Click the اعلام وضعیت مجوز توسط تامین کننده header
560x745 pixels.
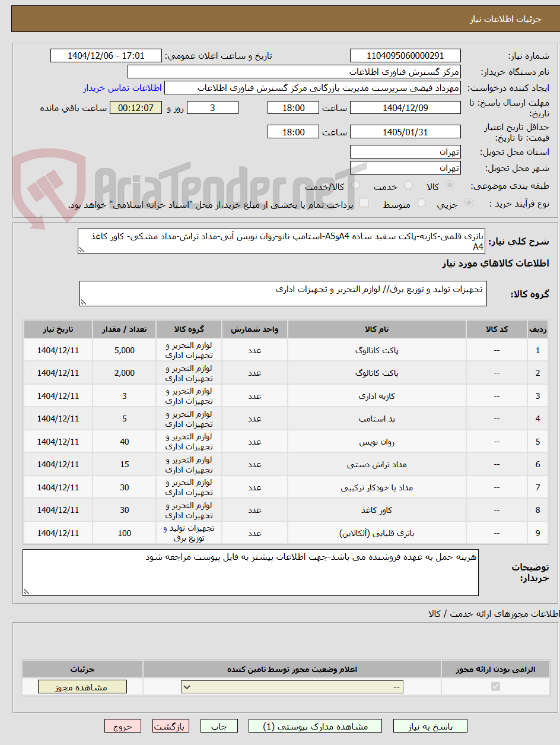coord(292,669)
